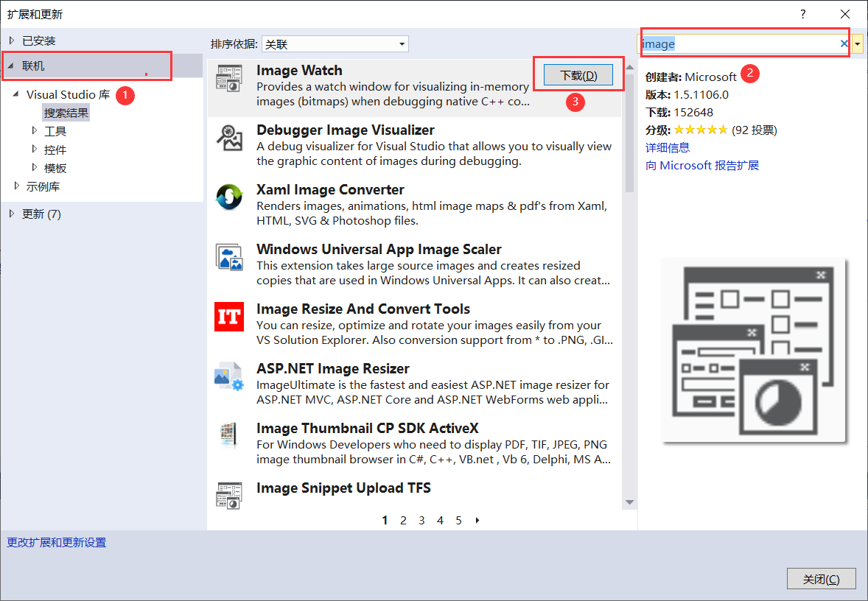Image resolution: width=868 pixels, height=601 pixels.
Task: Select Image Snippet Upload TFS title
Action: coord(343,488)
